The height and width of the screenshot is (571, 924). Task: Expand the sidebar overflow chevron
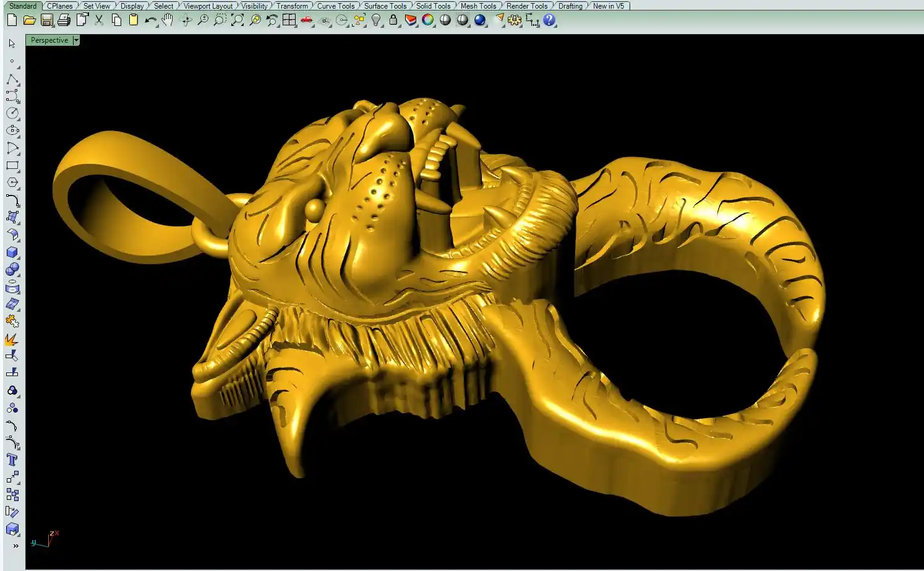pos(15,546)
